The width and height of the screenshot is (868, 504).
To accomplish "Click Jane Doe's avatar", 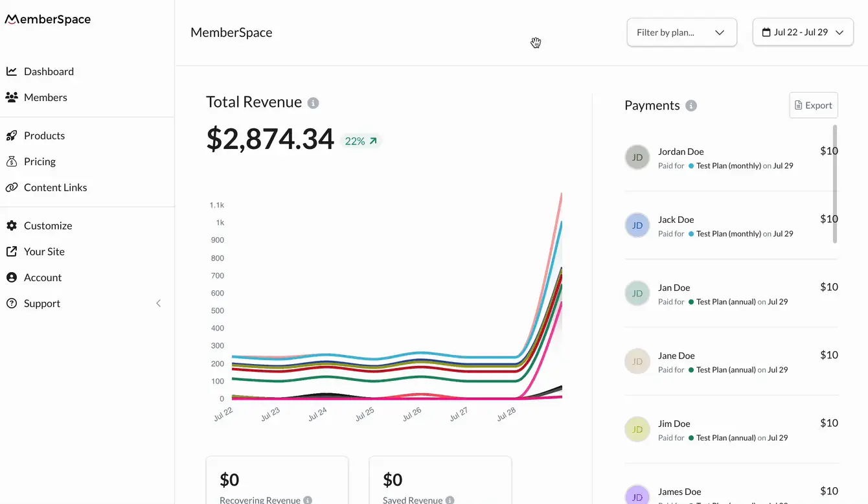I will click(637, 361).
